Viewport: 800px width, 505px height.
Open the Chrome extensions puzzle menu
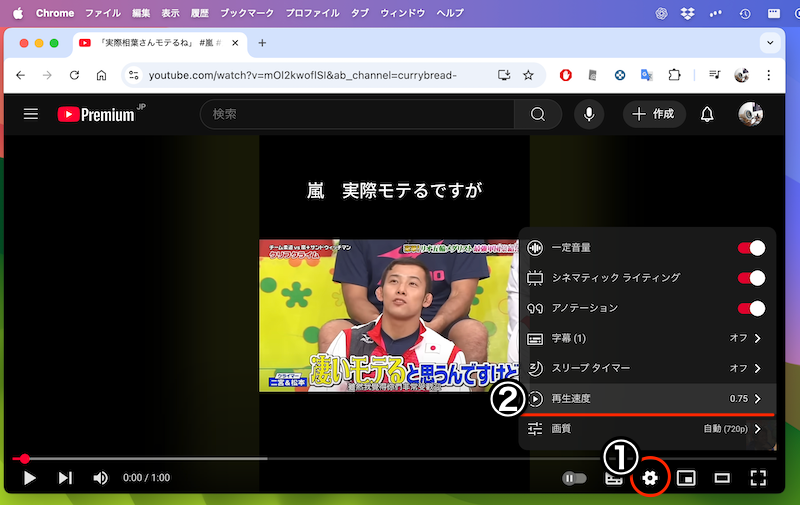click(x=674, y=75)
